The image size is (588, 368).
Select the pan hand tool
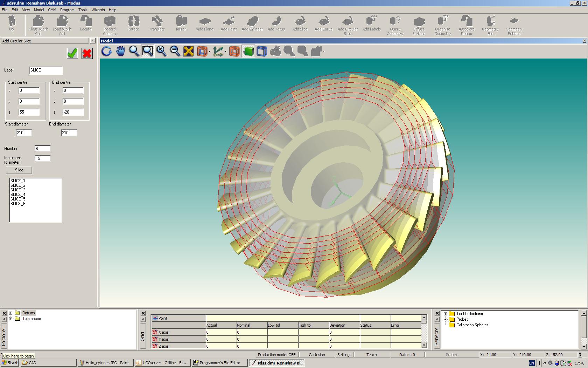pyautogui.click(x=120, y=52)
